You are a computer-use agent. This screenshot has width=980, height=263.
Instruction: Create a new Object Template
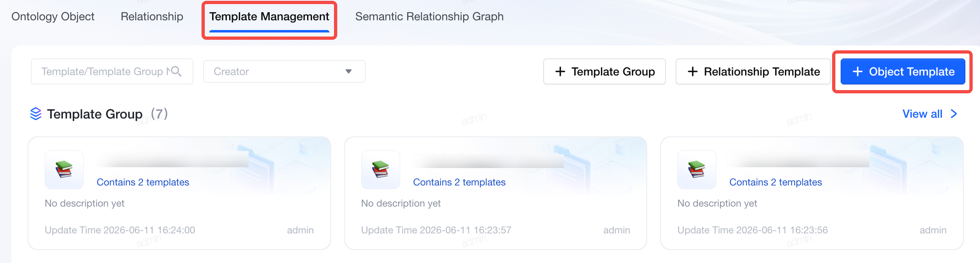[903, 71]
